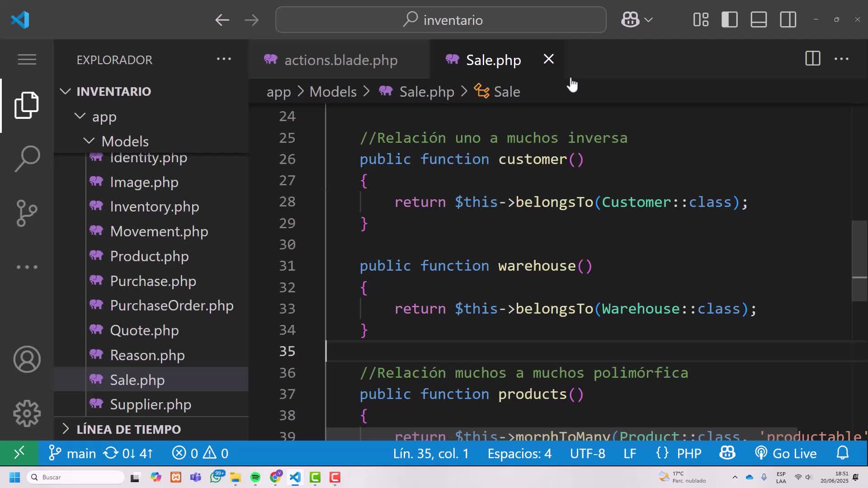This screenshot has width=868, height=488.
Task: Open notifications bell
Action: tap(843, 453)
